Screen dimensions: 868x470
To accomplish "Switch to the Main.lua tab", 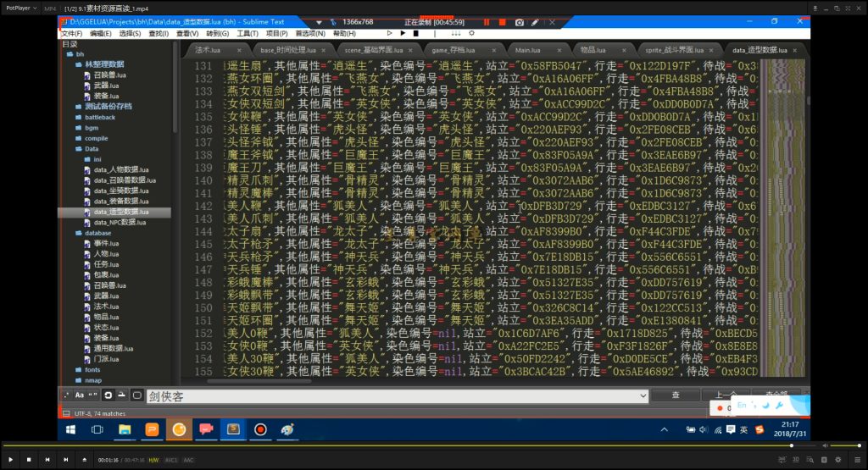I will (527, 50).
